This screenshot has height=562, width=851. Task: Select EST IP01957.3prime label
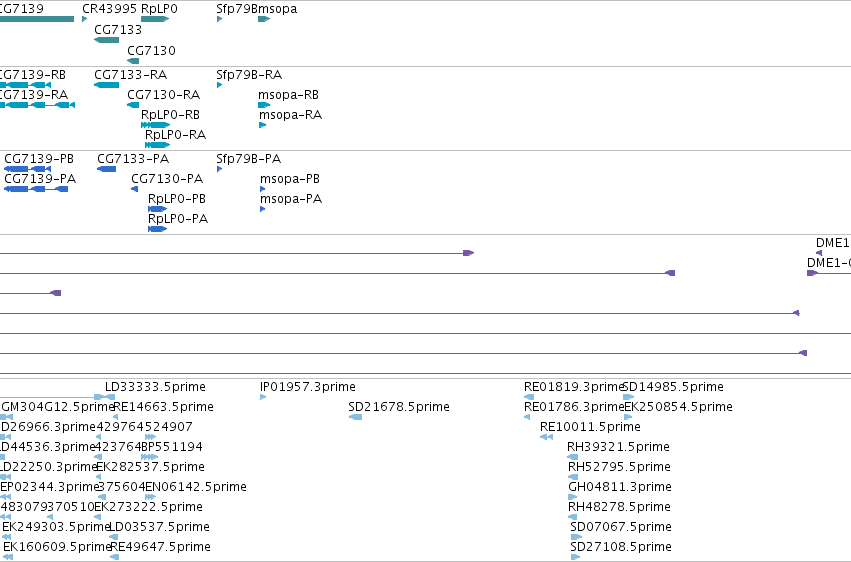308,387
